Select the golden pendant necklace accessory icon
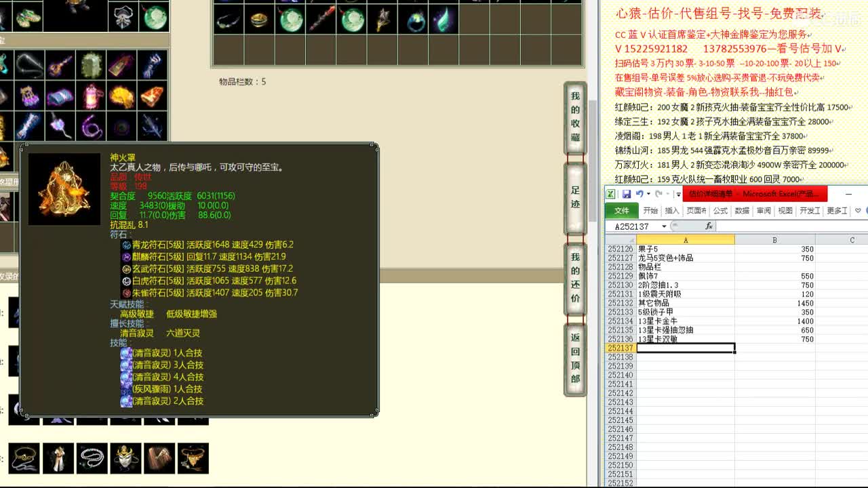This screenshot has width=868, height=488. click(x=193, y=458)
